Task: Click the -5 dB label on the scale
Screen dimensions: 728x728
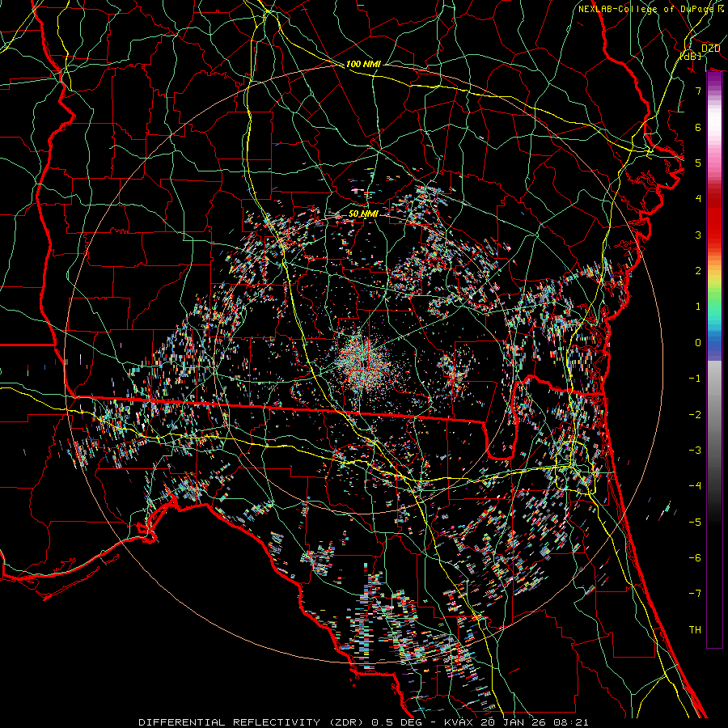Action: 695,522
